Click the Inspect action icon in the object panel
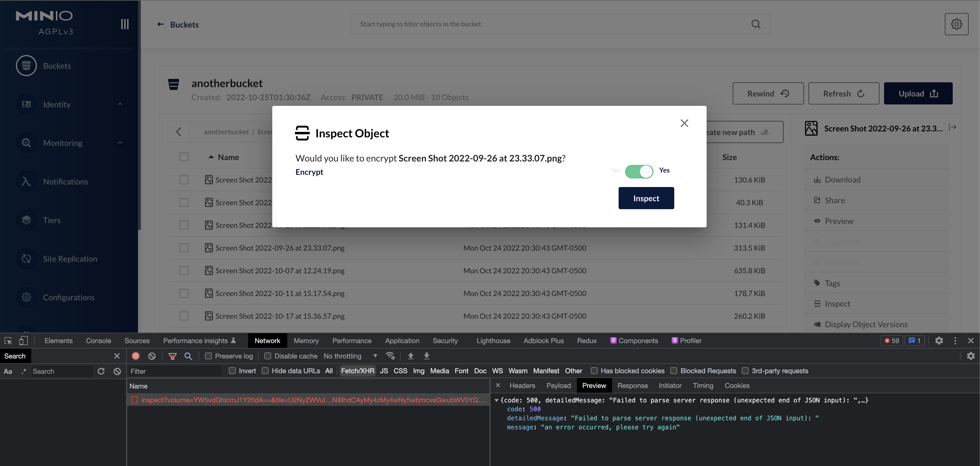Image resolution: width=980 pixels, height=466 pixels. click(x=817, y=304)
